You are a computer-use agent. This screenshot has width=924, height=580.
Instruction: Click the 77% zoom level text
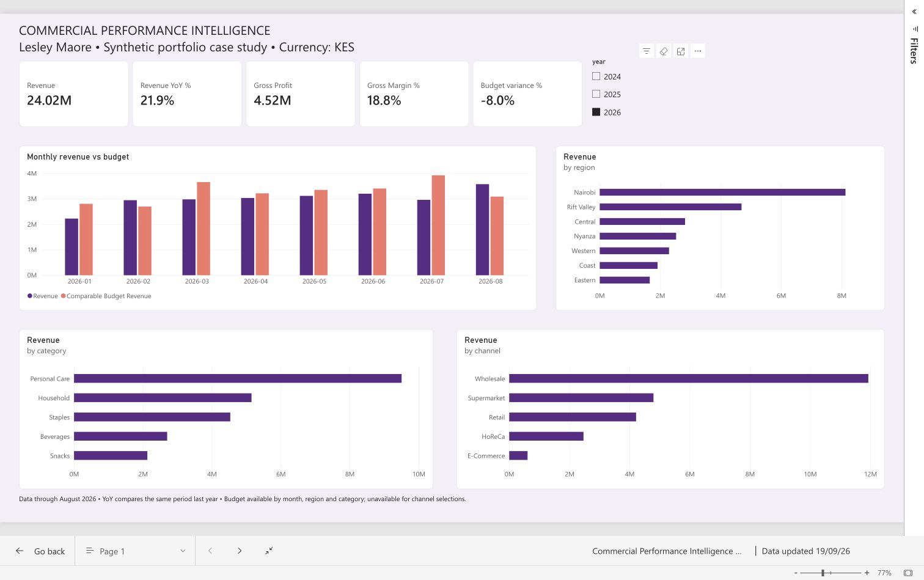pos(884,573)
